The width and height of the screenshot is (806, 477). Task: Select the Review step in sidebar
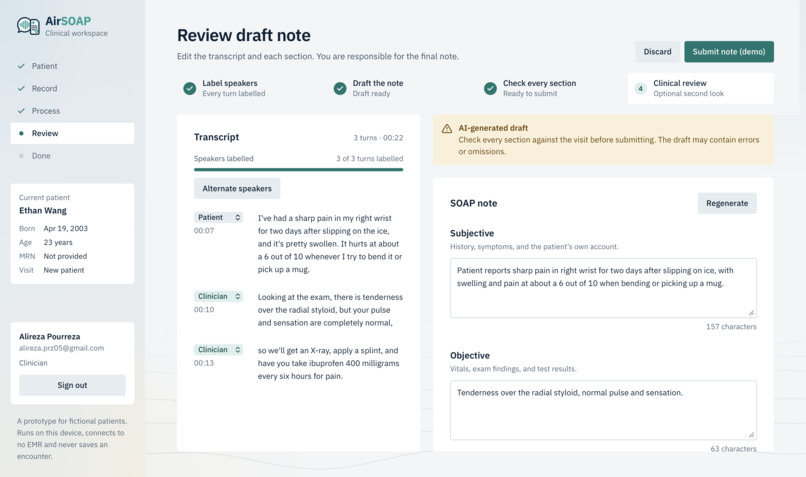pyautogui.click(x=72, y=133)
